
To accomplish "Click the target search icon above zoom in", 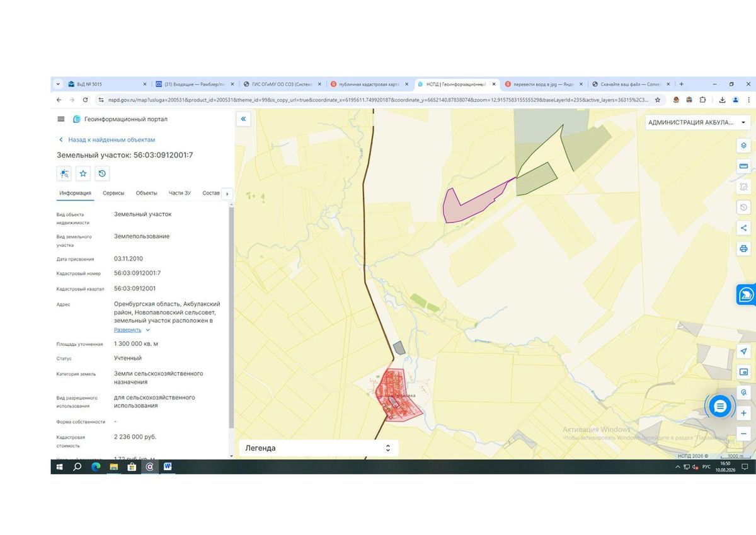I will click(743, 392).
